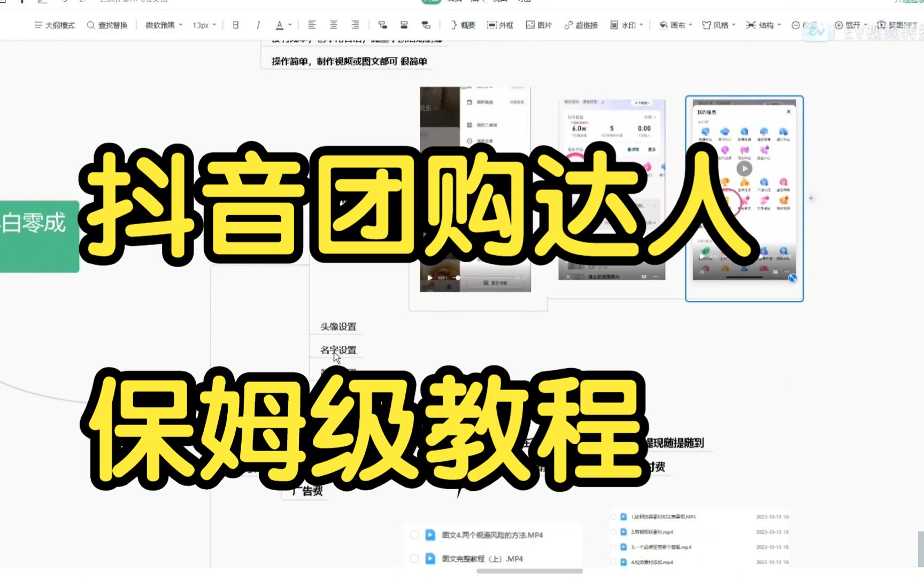Check the box for file starting with 1.
This screenshot has height=578, width=924.
point(613,516)
